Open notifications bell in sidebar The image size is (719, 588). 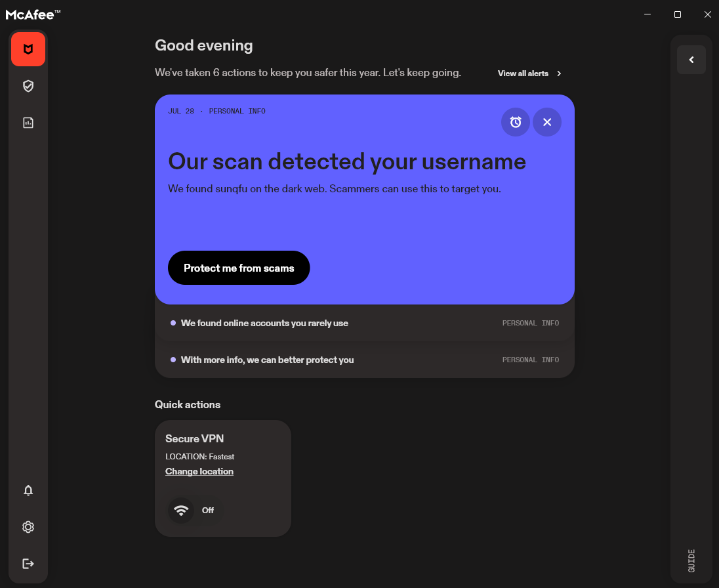coord(28,490)
